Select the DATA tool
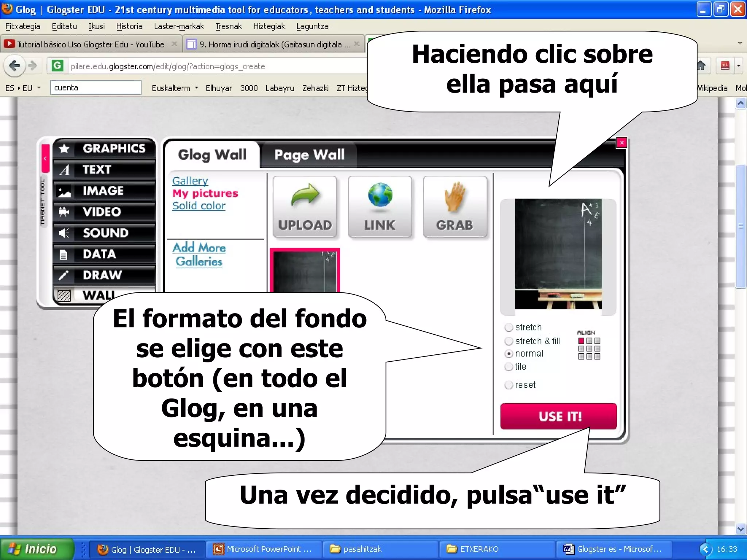The image size is (747, 560). point(105,254)
